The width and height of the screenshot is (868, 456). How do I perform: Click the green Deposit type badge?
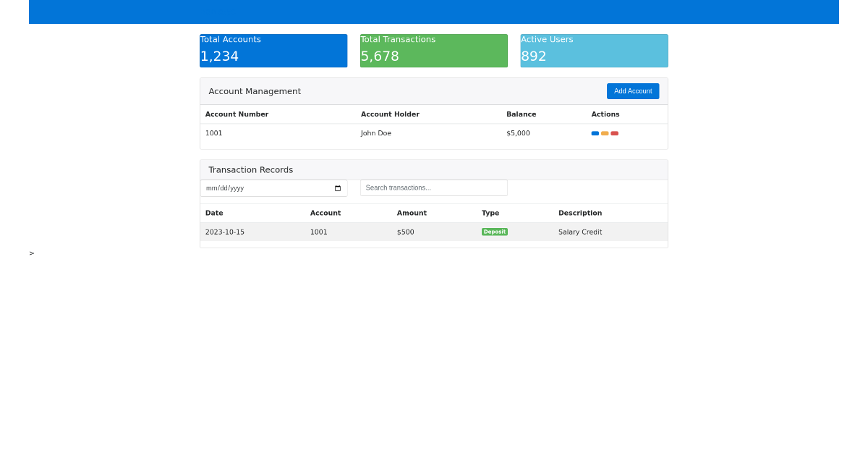pos(494,232)
